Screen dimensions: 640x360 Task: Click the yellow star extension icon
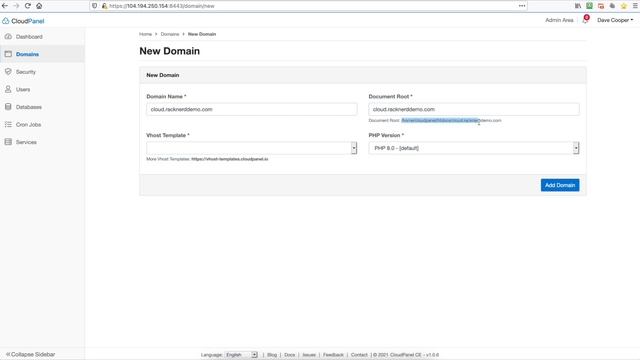click(x=624, y=6)
